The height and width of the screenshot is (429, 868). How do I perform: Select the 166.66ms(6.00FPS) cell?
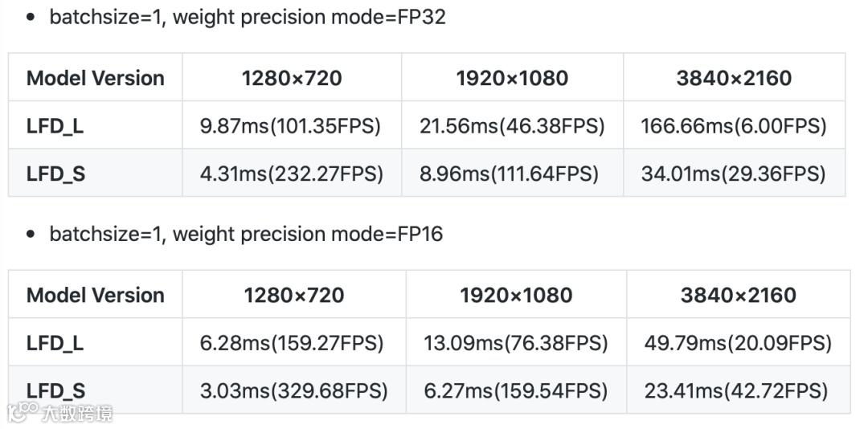[734, 126]
